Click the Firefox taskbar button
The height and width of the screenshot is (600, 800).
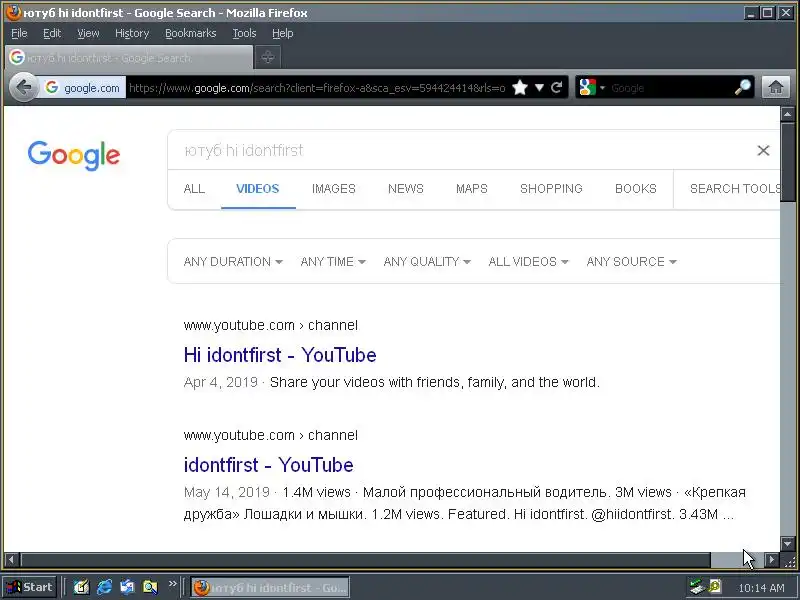[270, 587]
